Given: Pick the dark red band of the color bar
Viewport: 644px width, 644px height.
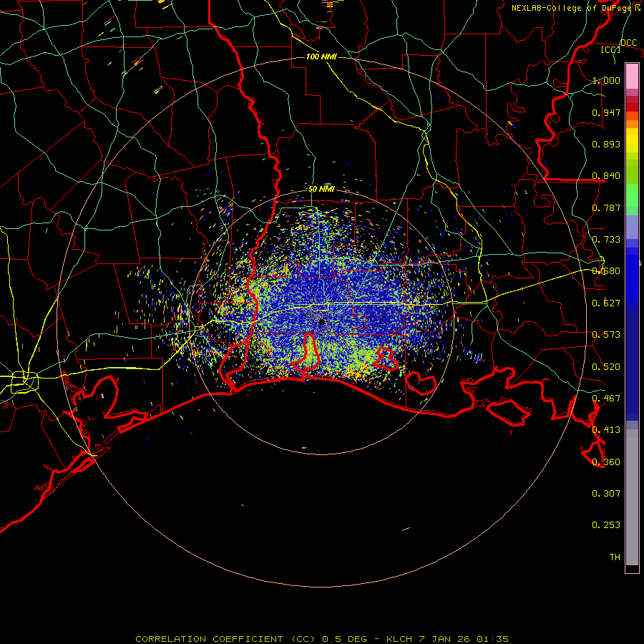Looking at the screenshot, I should click(x=632, y=107).
